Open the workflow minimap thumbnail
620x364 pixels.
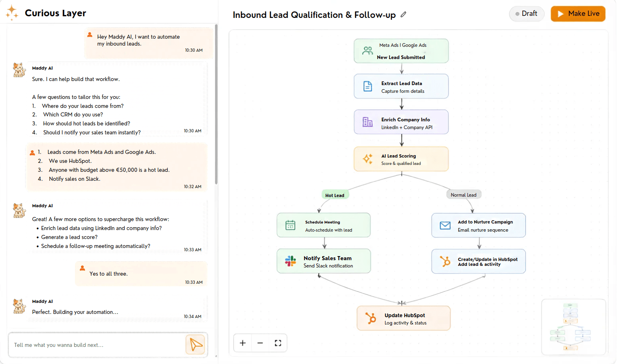[573, 327]
